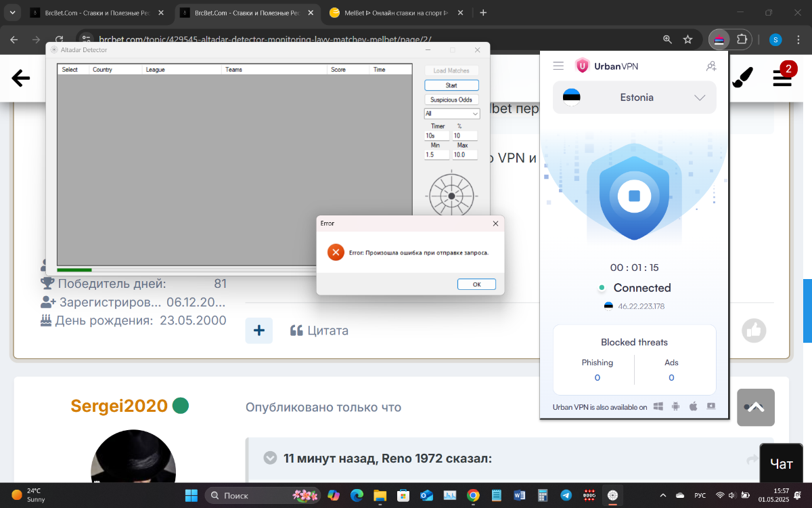Open the Chrome three-dot menu
Screen dimensions: 812x508
(x=798, y=39)
